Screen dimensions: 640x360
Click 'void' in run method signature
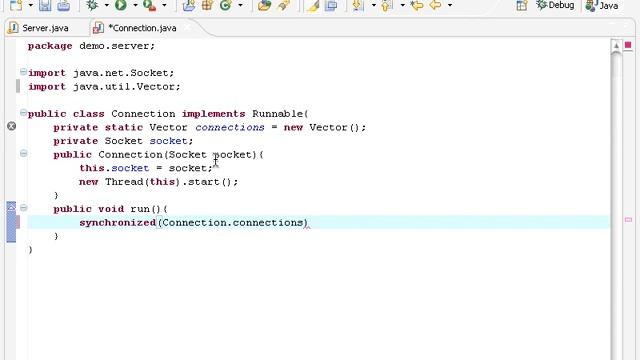[111, 209]
